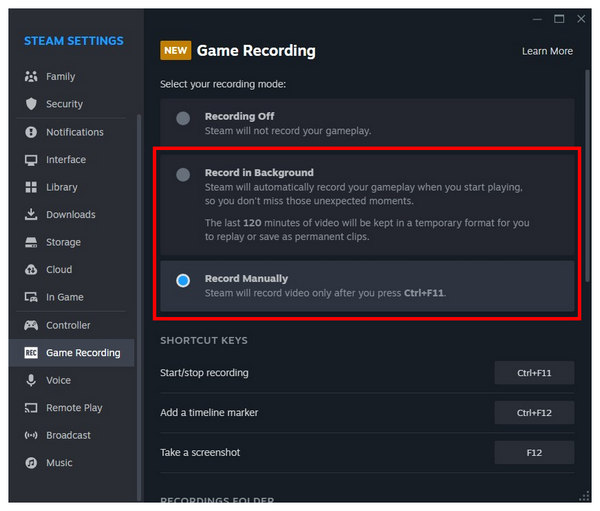Click the NEW badge beside Game Recording
Image resolution: width=600 pixels, height=511 pixels.
(176, 51)
